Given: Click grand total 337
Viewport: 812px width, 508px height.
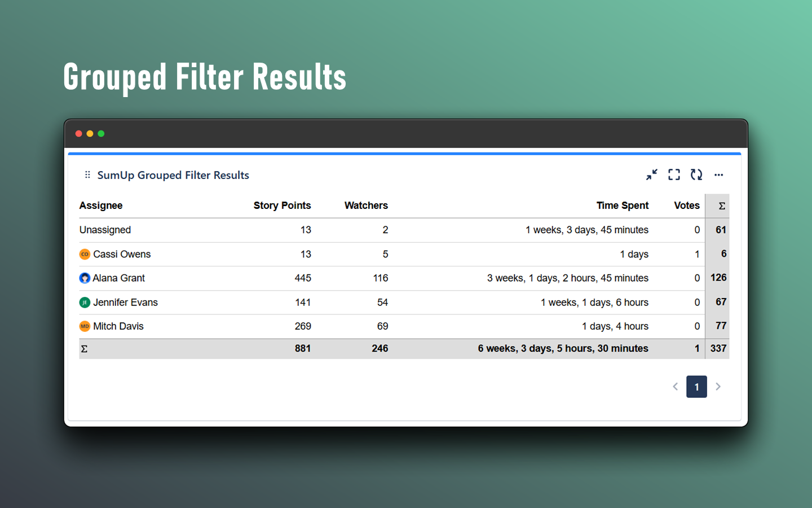Looking at the screenshot, I should click(718, 348).
